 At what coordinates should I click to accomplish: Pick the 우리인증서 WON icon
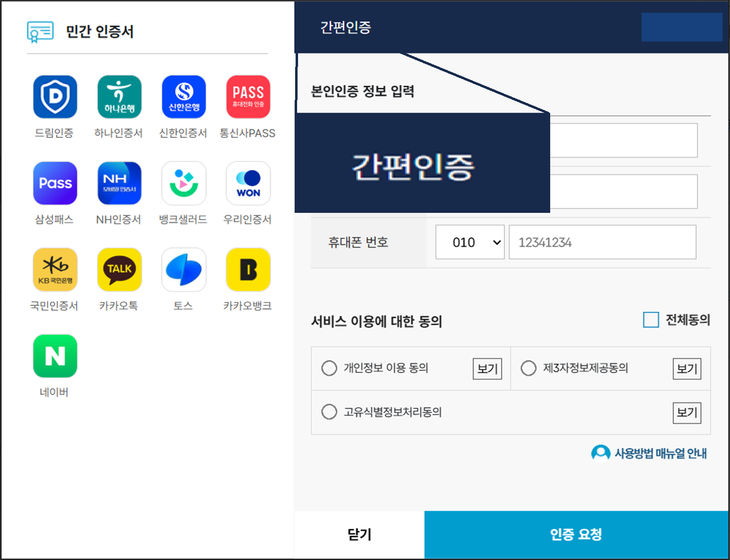click(x=248, y=183)
